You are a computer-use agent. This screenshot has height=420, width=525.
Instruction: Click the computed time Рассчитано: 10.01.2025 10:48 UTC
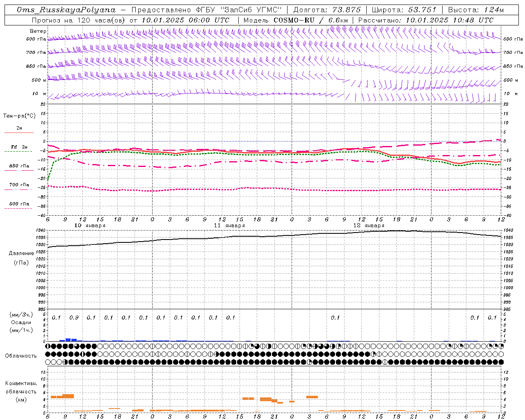[x=426, y=20]
